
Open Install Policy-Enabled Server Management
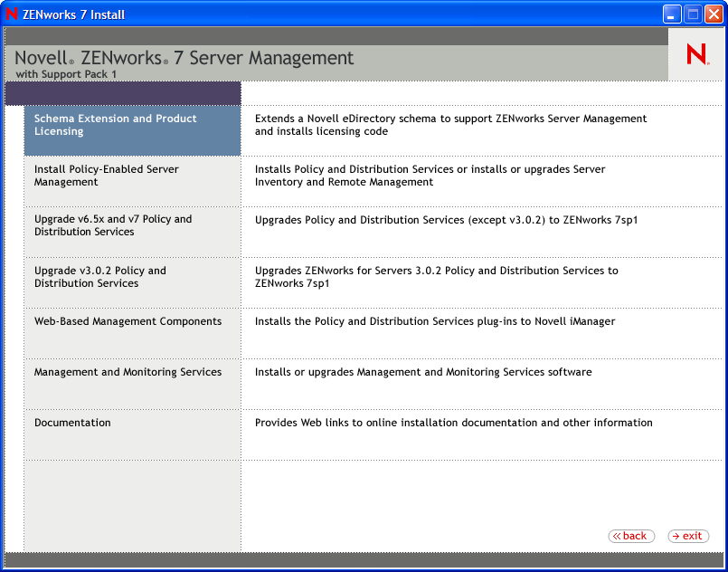pos(132,181)
